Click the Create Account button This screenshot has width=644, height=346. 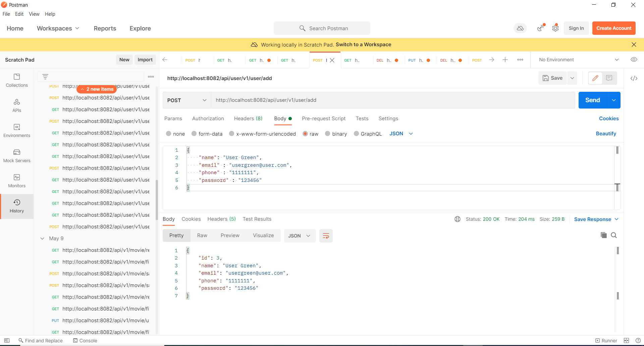(x=614, y=28)
